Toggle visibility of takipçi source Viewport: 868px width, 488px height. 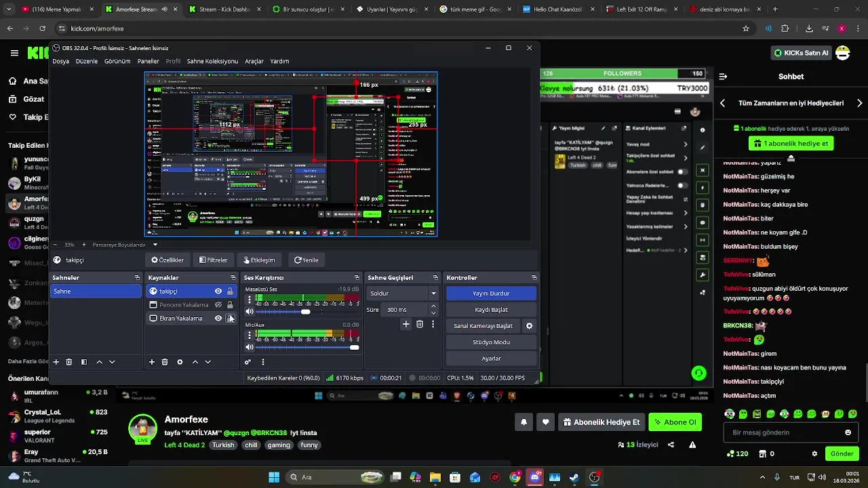tap(218, 291)
